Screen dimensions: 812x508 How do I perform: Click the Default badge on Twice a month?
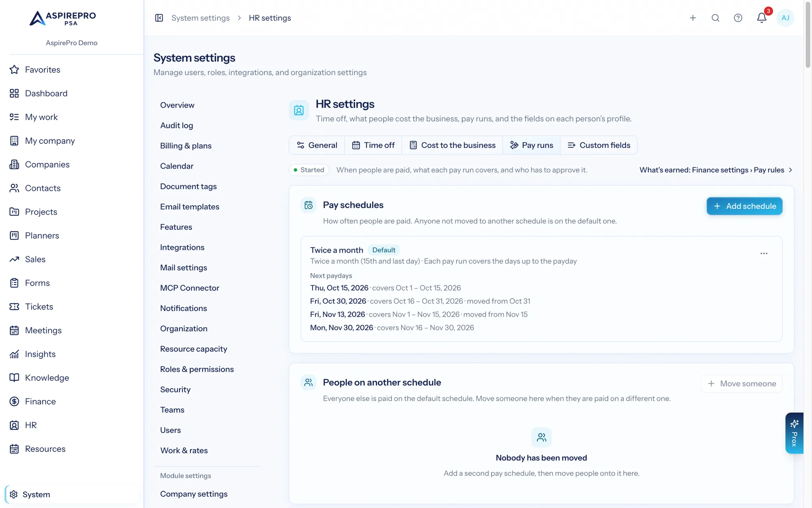coord(384,250)
